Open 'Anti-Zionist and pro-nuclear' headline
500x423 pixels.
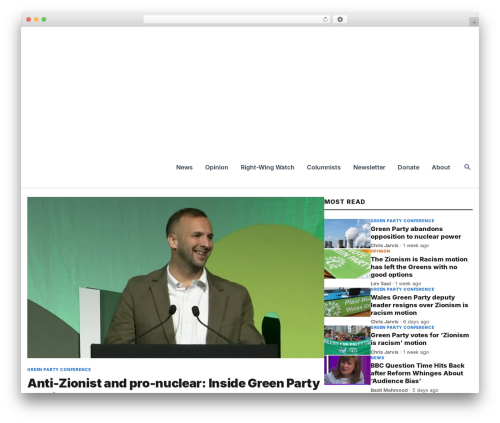click(x=174, y=383)
